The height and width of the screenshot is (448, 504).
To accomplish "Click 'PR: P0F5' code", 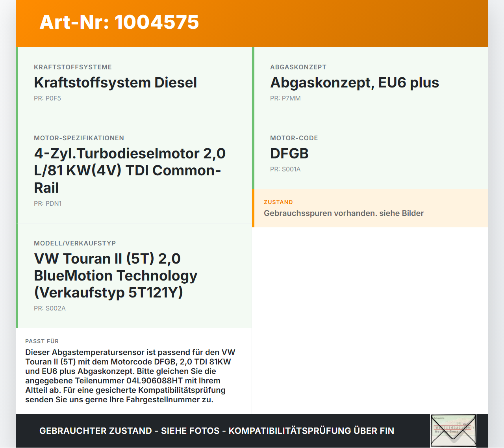I will pyautogui.click(x=47, y=99).
